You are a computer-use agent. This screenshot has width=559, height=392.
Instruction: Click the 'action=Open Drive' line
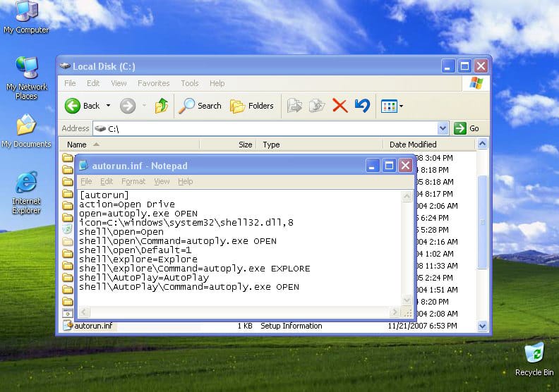coord(127,204)
